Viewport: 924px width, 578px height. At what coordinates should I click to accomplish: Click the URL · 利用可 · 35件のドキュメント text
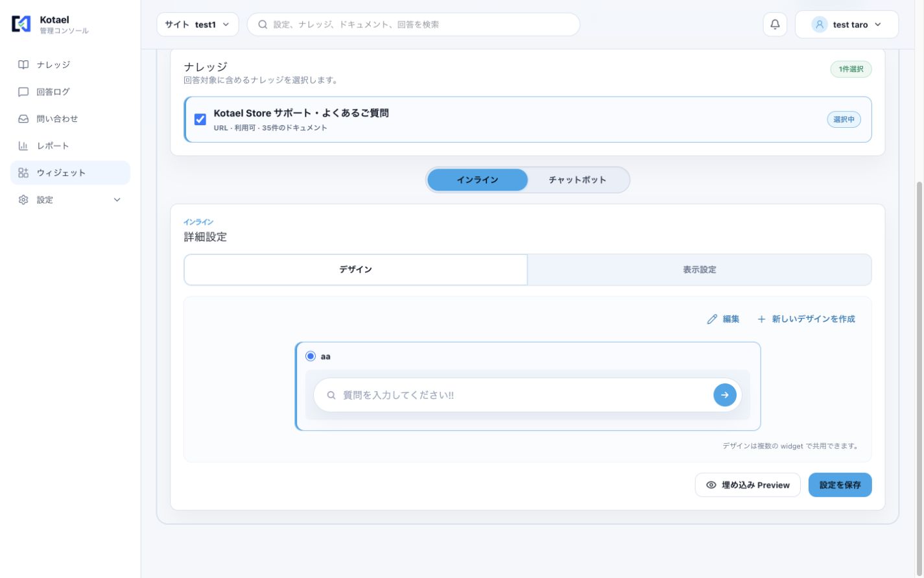tap(270, 128)
